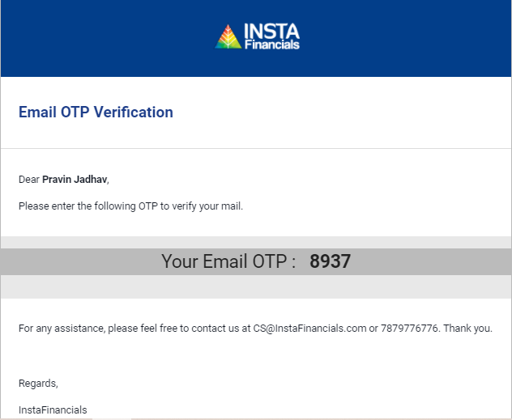
Task: Click the light gray strip above the OTP band
Action: pyautogui.click(x=256, y=242)
